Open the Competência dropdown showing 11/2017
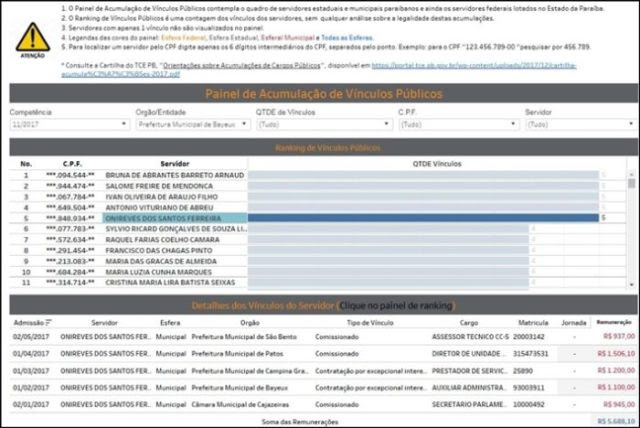 click(x=69, y=124)
